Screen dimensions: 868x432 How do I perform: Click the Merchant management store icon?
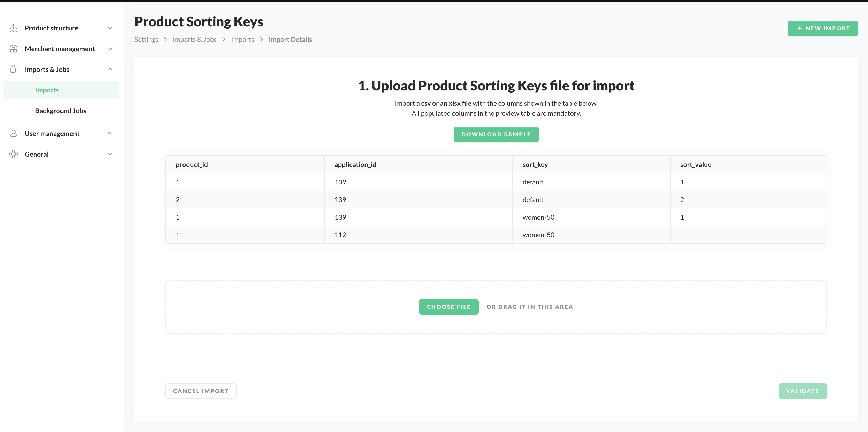coord(13,49)
